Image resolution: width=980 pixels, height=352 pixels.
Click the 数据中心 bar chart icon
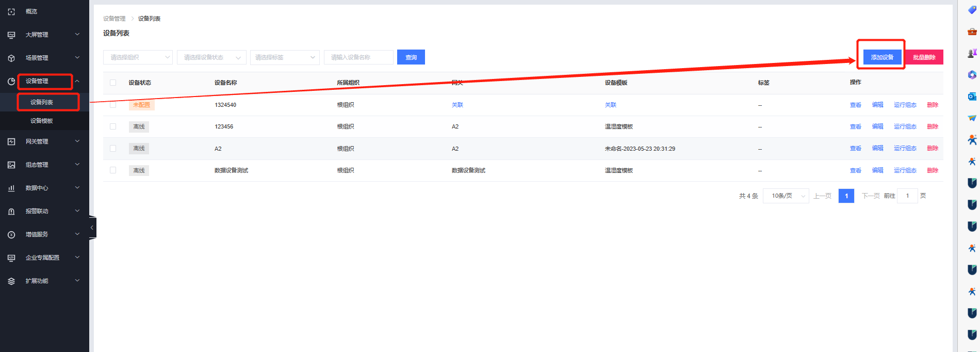click(x=11, y=188)
